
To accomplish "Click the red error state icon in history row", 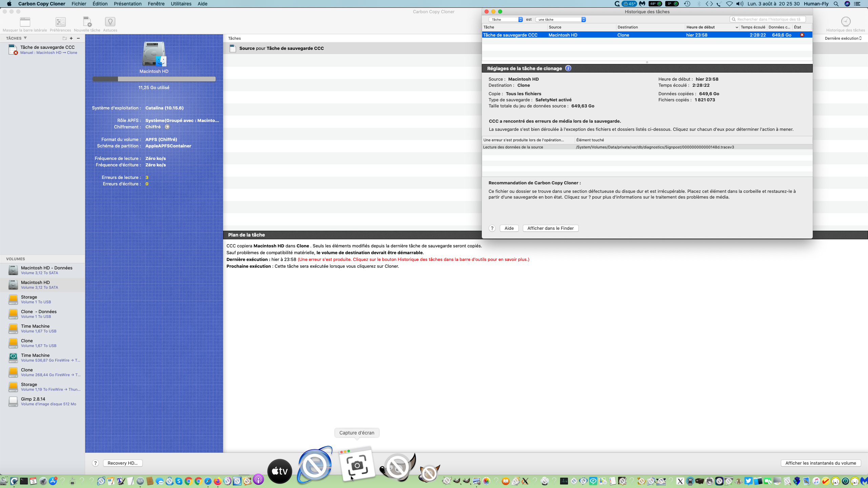I will pos(802,35).
